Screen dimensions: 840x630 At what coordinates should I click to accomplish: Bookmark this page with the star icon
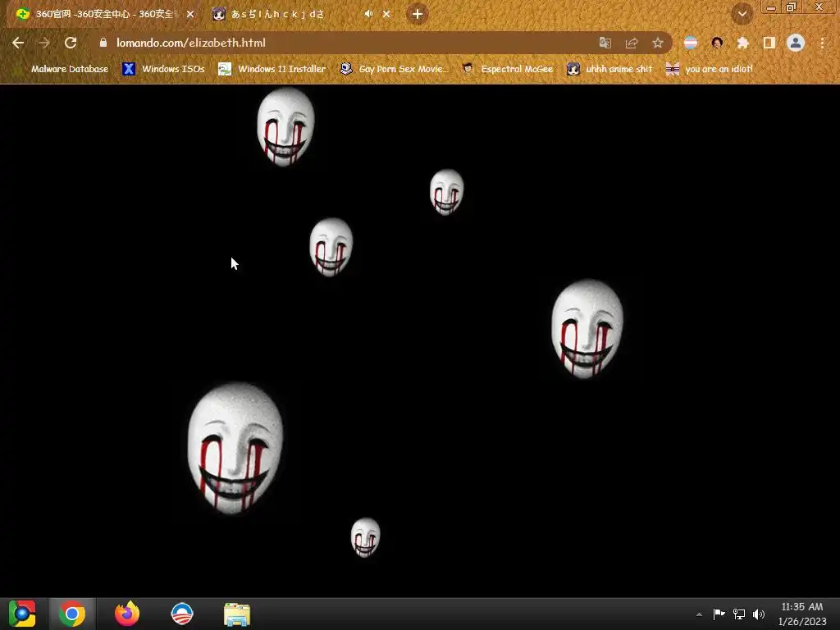(x=658, y=43)
